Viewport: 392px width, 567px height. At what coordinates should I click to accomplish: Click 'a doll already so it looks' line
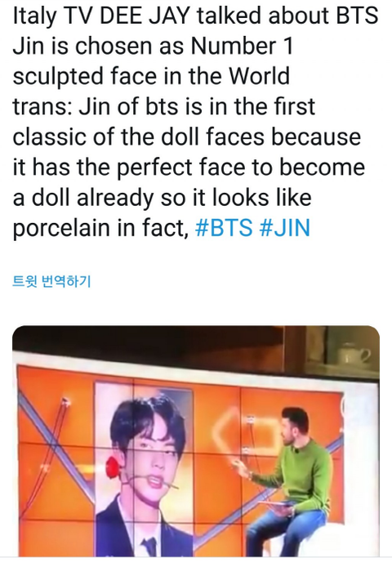coord(162,199)
